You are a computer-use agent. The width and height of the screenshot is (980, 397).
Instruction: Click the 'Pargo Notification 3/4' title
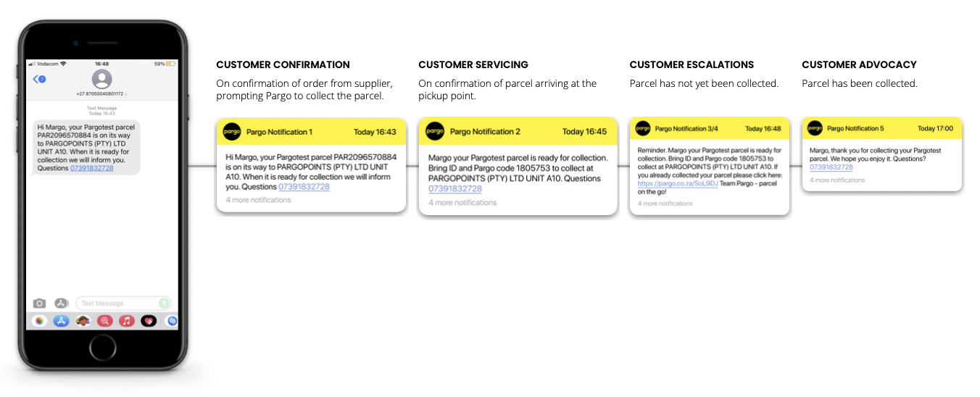[686, 128]
